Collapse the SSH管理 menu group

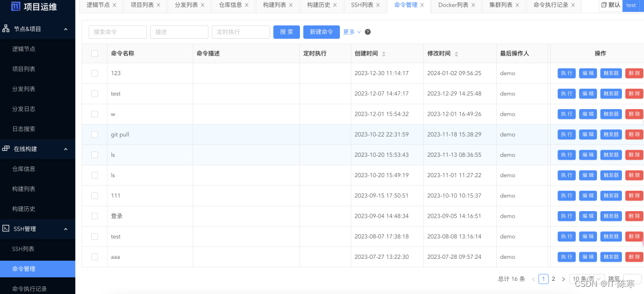tap(66, 229)
